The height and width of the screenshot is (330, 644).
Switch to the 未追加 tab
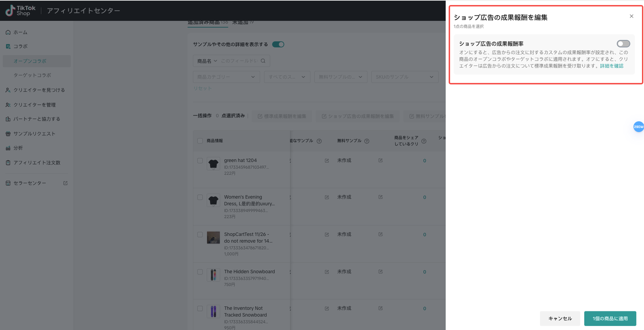coord(243,23)
